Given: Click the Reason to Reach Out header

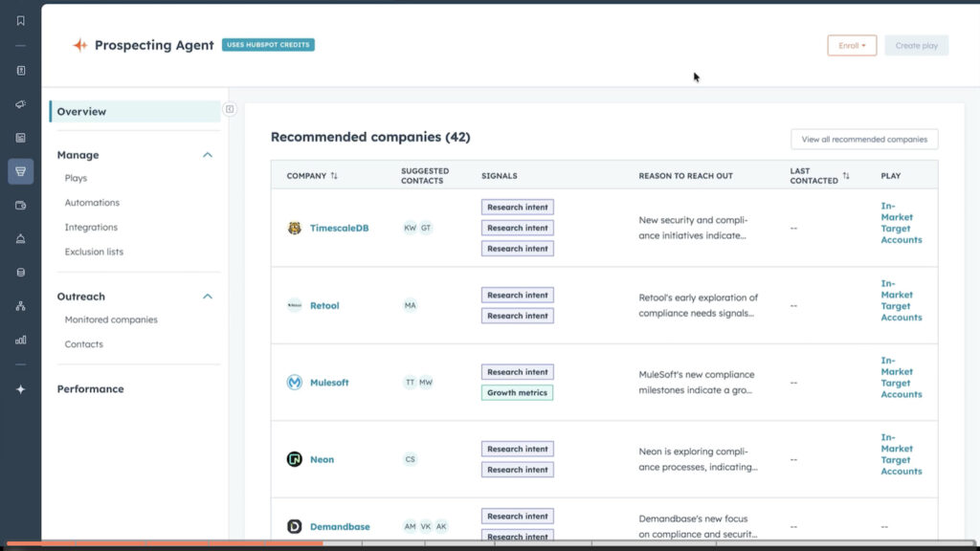Looking at the screenshot, I should click(x=685, y=176).
